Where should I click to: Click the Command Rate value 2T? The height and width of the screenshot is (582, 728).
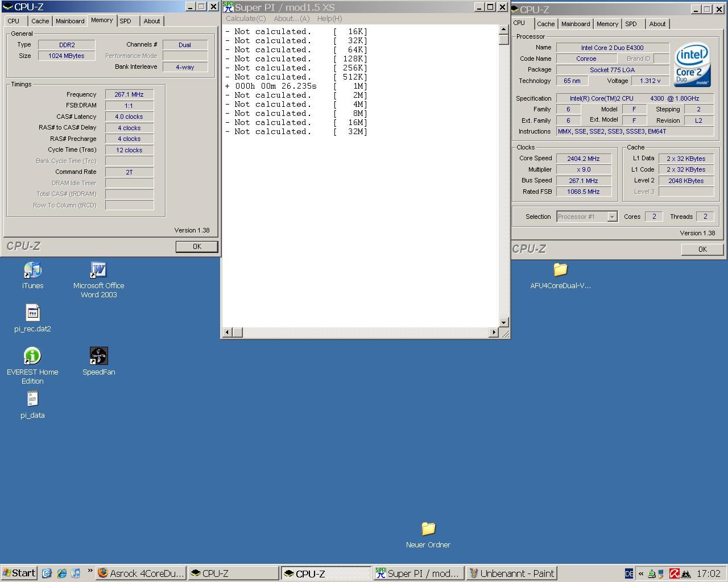(129, 172)
